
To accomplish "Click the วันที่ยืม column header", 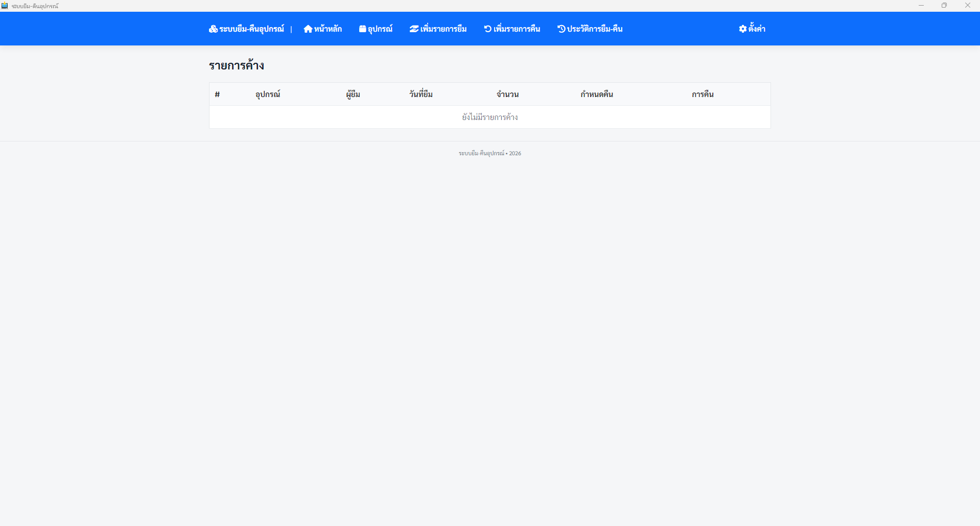I will 421,94.
